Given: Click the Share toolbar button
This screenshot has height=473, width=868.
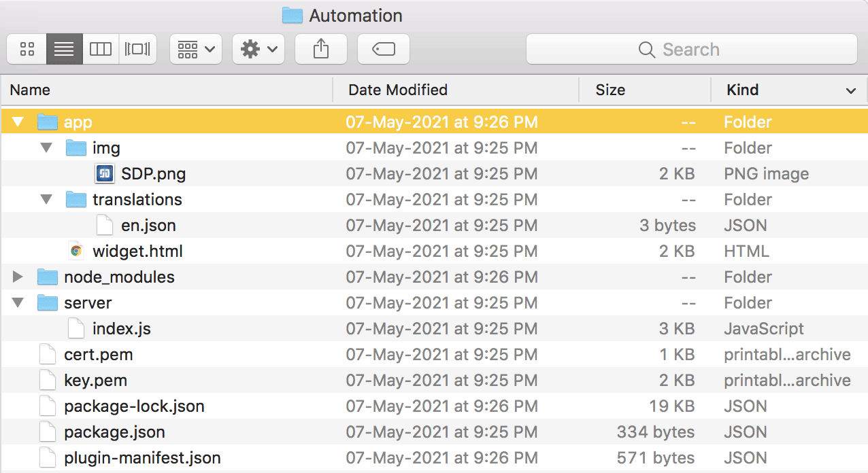Looking at the screenshot, I should point(320,50).
